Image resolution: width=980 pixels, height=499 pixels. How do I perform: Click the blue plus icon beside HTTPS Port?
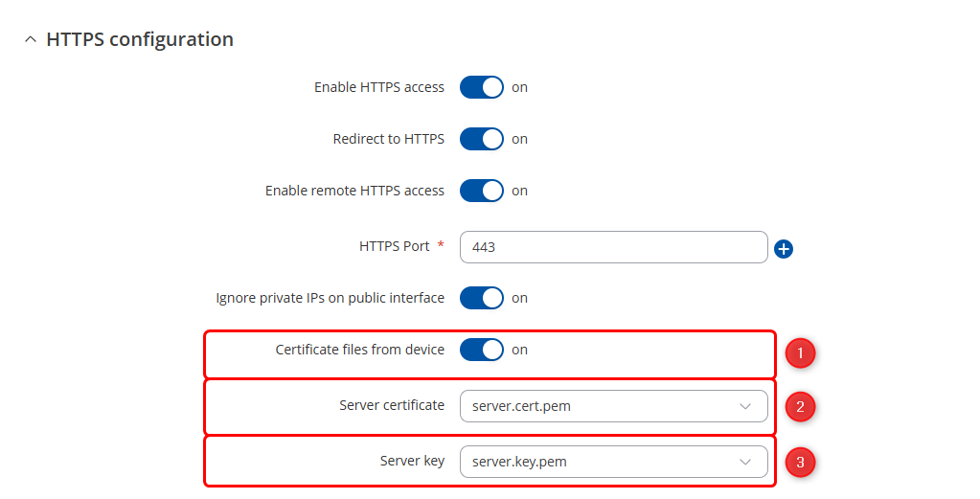click(784, 249)
